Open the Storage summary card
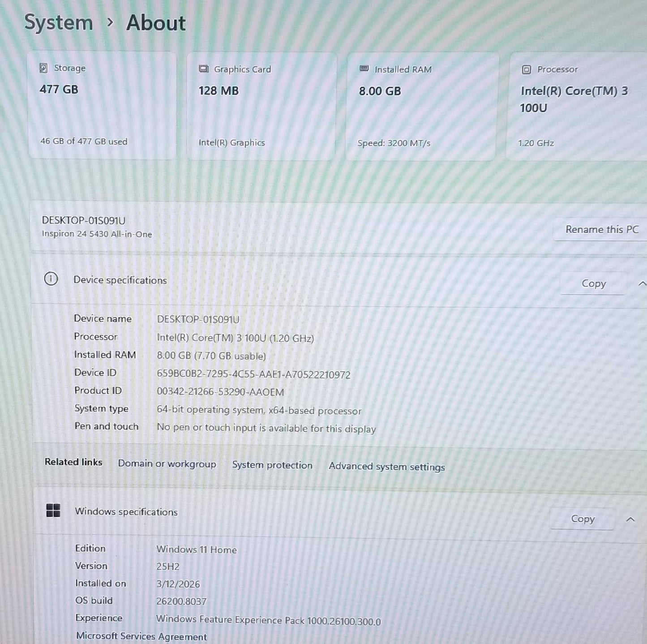Screen dimensions: 647x644 point(102,106)
